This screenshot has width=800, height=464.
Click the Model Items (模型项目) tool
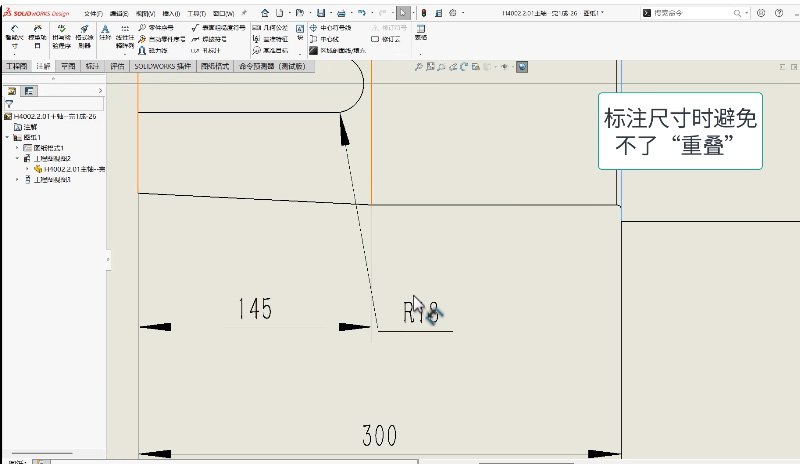coord(37,37)
